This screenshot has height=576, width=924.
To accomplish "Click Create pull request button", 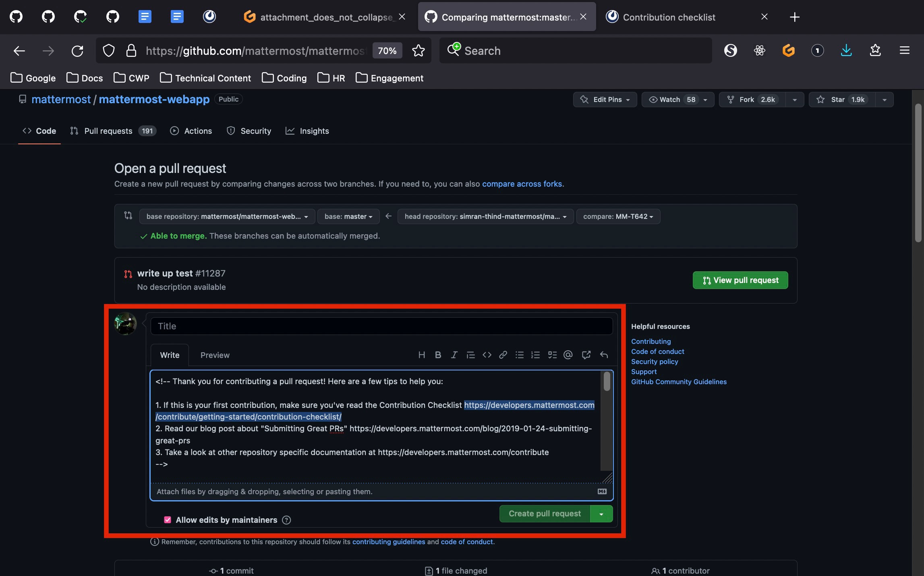I will (545, 514).
